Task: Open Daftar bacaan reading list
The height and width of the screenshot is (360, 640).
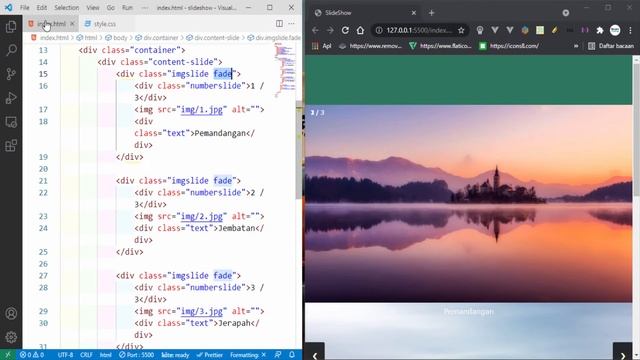Action: 611,46
